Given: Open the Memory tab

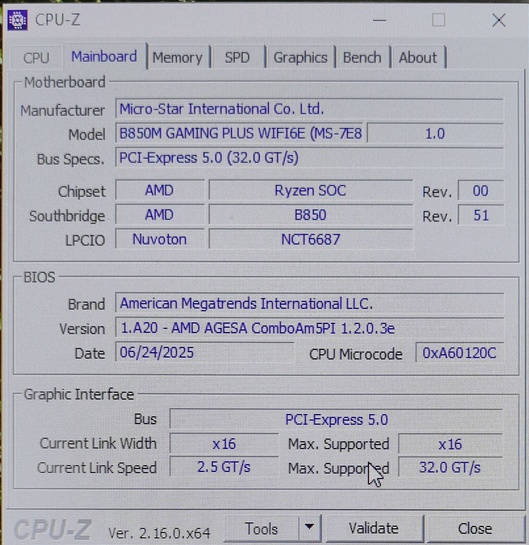Looking at the screenshot, I should point(177,57).
